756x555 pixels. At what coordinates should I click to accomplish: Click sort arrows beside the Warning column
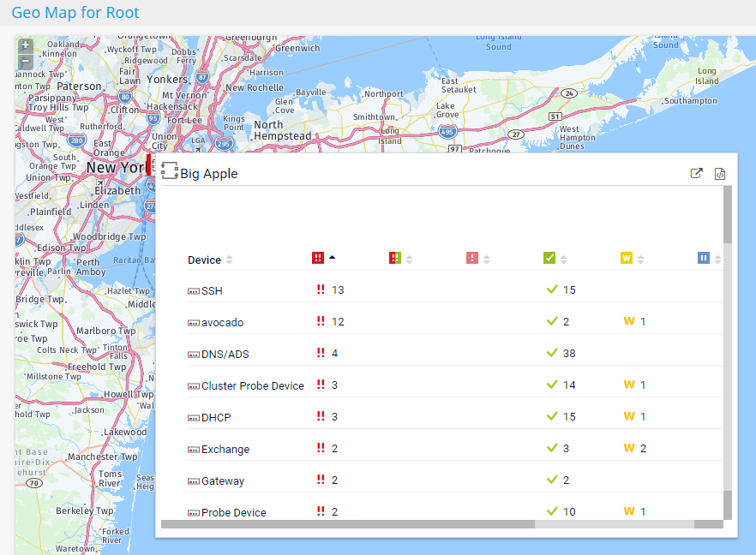click(641, 260)
